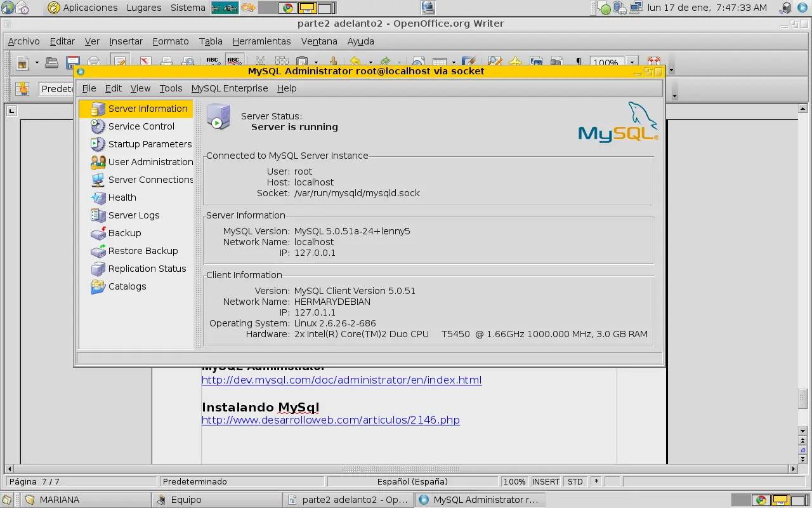Click the 'Instalando MySql' heading in document

point(261,407)
